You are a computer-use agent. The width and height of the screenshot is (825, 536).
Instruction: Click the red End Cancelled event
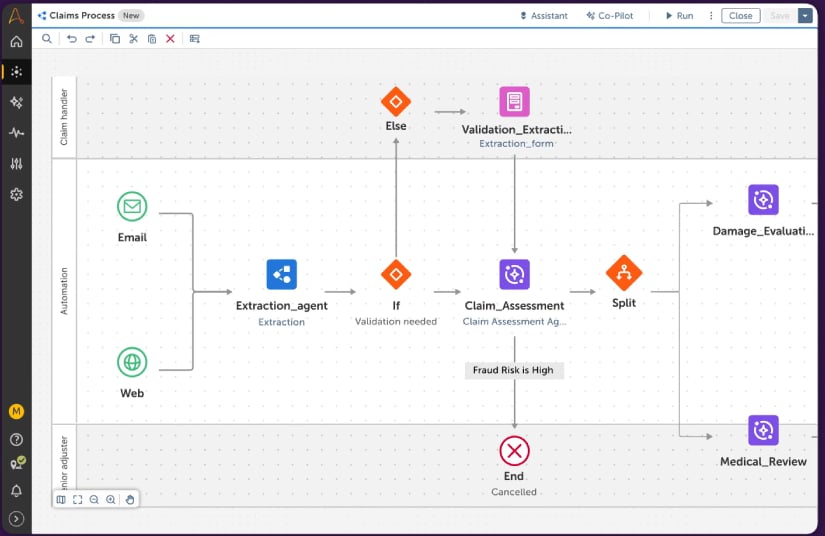[x=514, y=451]
